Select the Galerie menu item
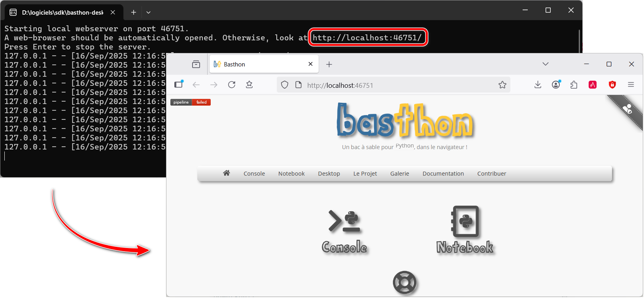 pos(399,174)
